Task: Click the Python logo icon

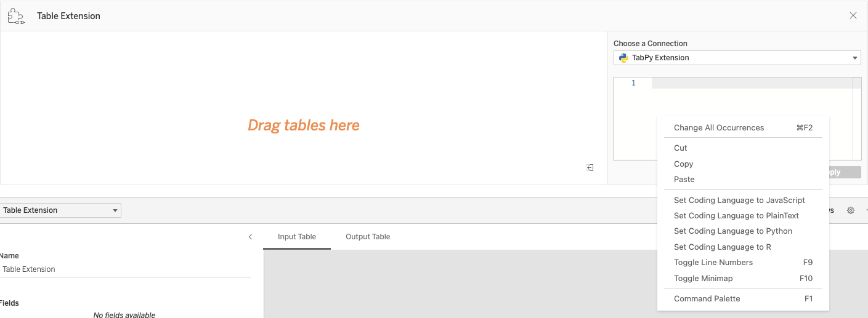Action: [623, 58]
